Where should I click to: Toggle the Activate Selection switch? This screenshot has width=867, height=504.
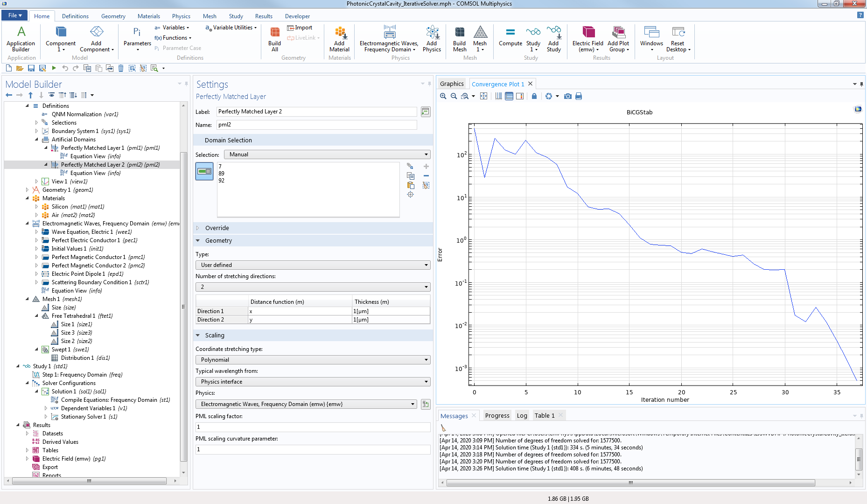(204, 171)
